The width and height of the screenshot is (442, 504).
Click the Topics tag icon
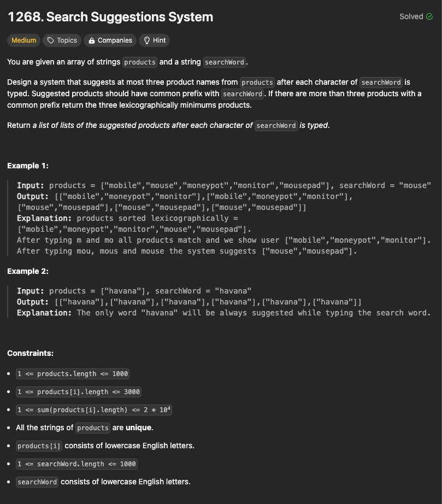point(50,40)
